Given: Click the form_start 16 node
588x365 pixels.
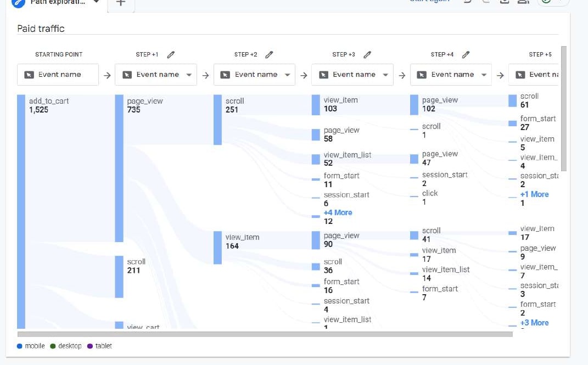Looking at the screenshot, I should click(x=316, y=285).
